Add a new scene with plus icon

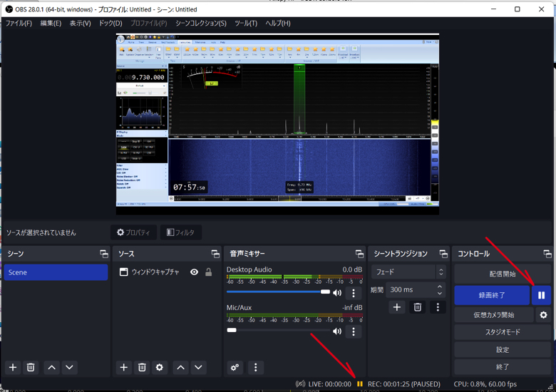coord(13,368)
